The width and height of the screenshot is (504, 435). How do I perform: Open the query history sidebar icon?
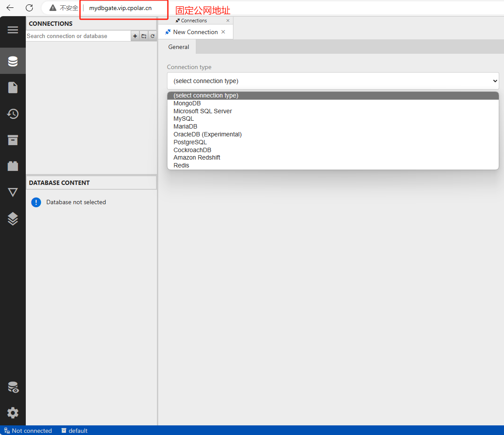(13, 114)
